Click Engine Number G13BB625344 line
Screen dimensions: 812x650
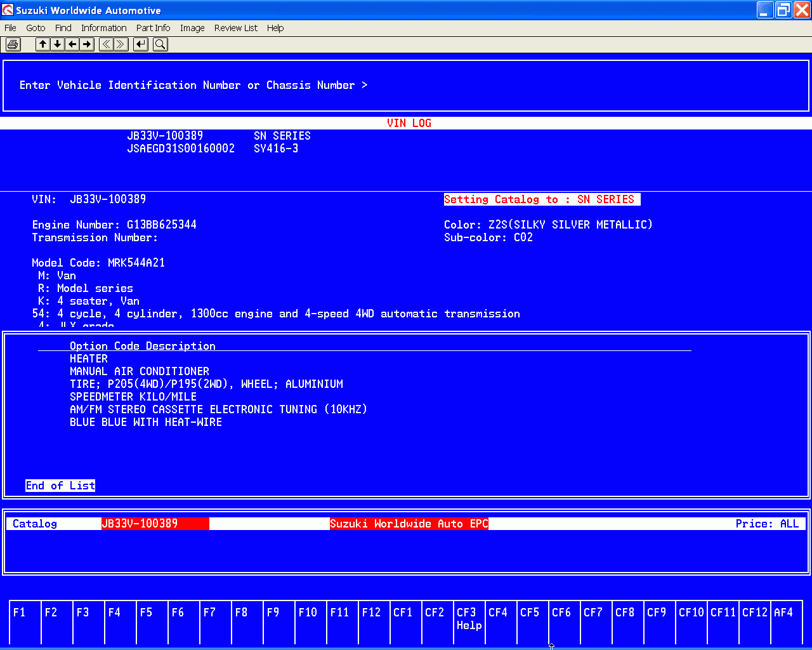114,225
